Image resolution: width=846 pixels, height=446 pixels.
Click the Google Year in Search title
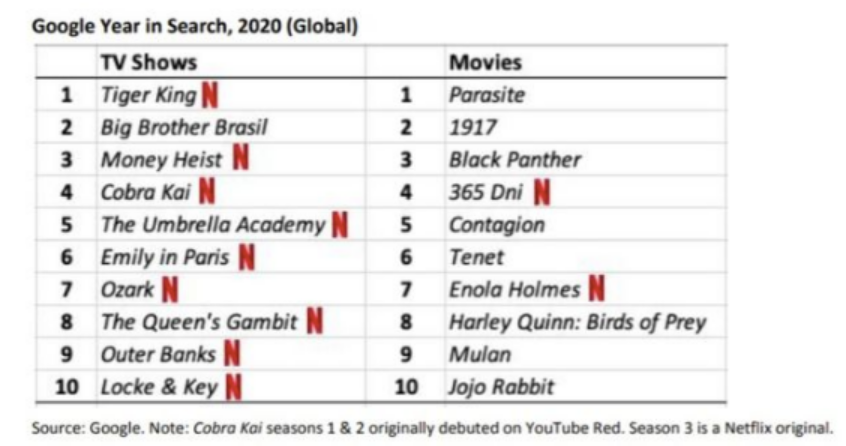click(x=195, y=26)
